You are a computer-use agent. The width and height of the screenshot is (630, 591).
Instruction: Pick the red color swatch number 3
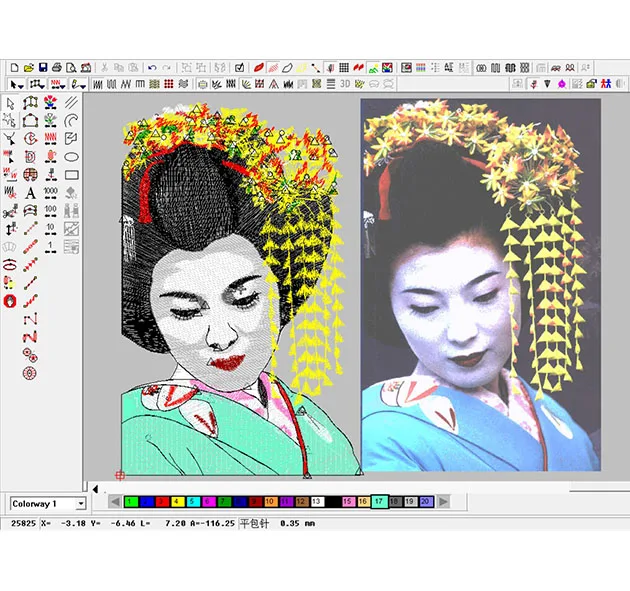tap(161, 501)
